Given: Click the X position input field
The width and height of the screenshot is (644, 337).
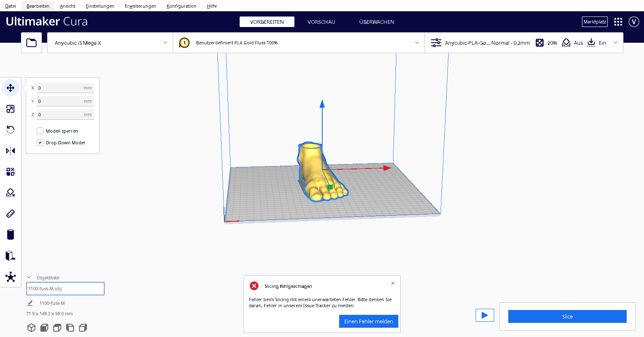Looking at the screenshot, I should [65, 88].
